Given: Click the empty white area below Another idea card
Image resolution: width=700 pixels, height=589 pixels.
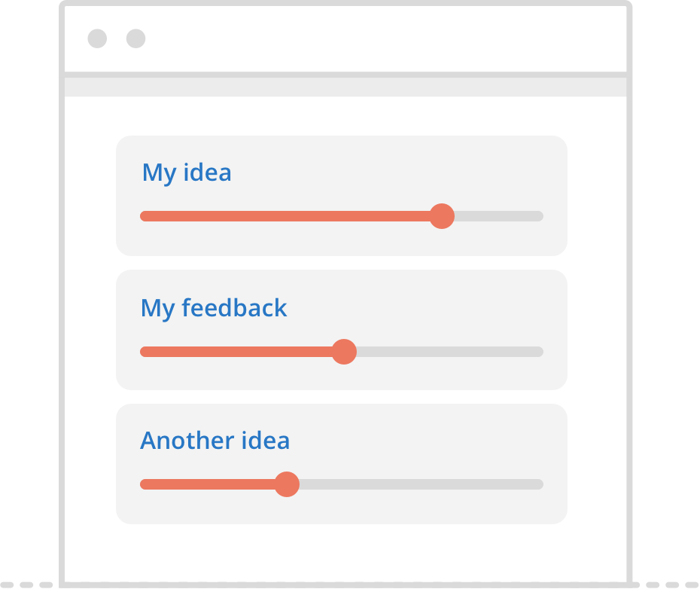Looking at the screenshot, I should coord(345,554).
